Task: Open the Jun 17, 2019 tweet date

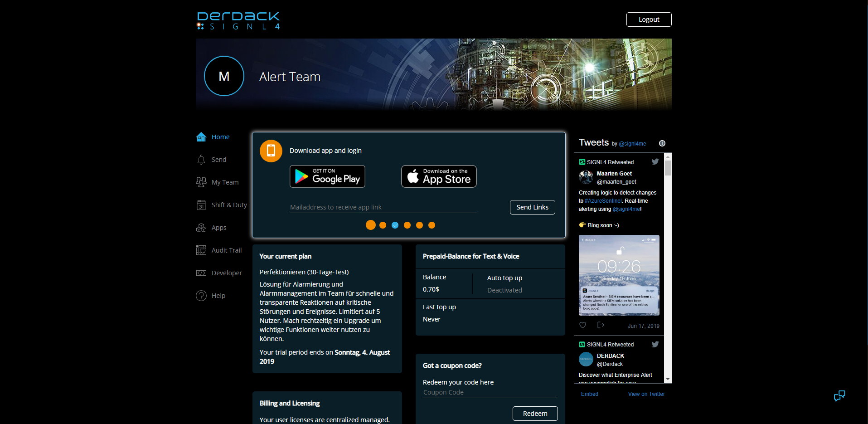Action: [644, 326]
